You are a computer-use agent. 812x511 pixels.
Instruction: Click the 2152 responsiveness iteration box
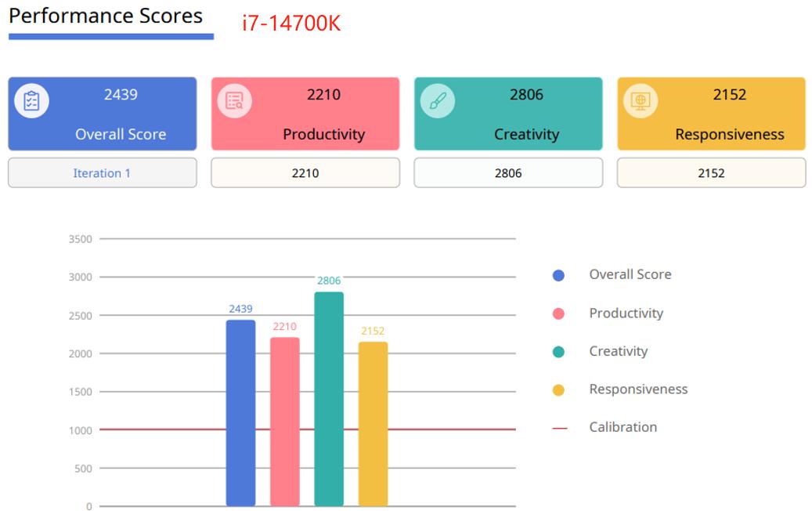point(712,172)
